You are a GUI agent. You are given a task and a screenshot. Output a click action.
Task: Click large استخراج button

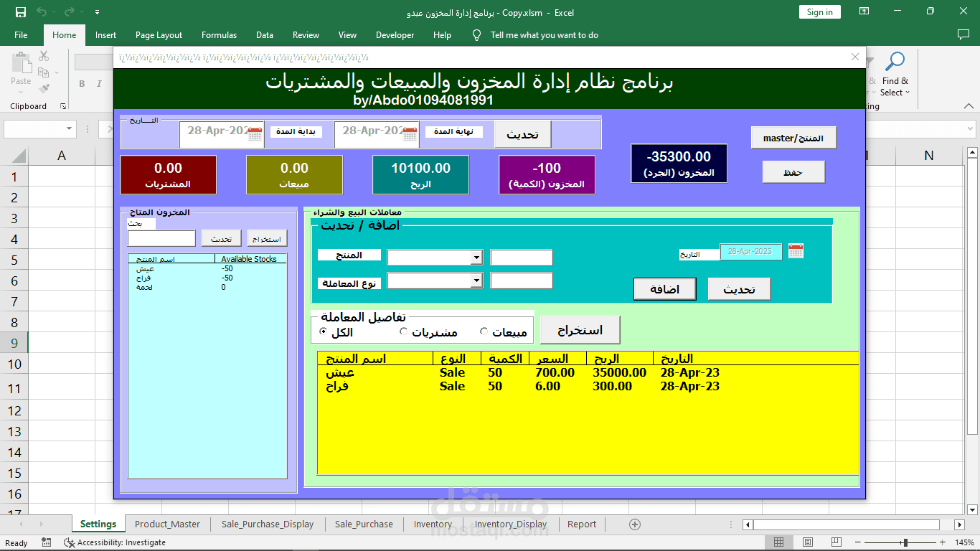tap(580, 330)
